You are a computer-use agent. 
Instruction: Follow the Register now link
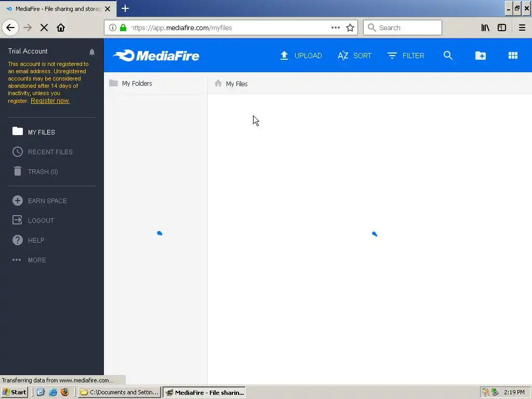[50, 101]
